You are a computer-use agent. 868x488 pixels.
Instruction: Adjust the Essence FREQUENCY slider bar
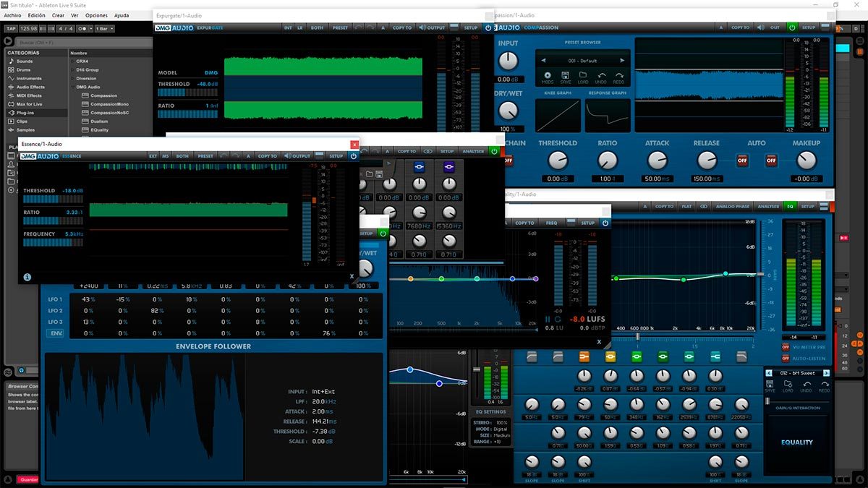pos(54,242)
